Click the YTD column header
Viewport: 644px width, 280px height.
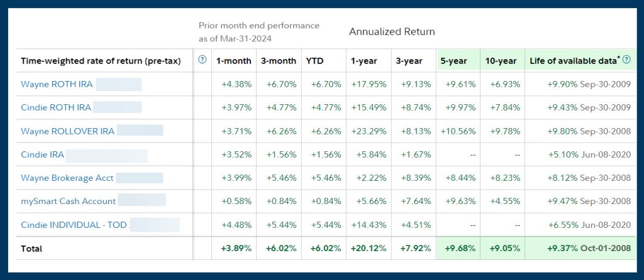pyautogui.click(x=315, y=61)
